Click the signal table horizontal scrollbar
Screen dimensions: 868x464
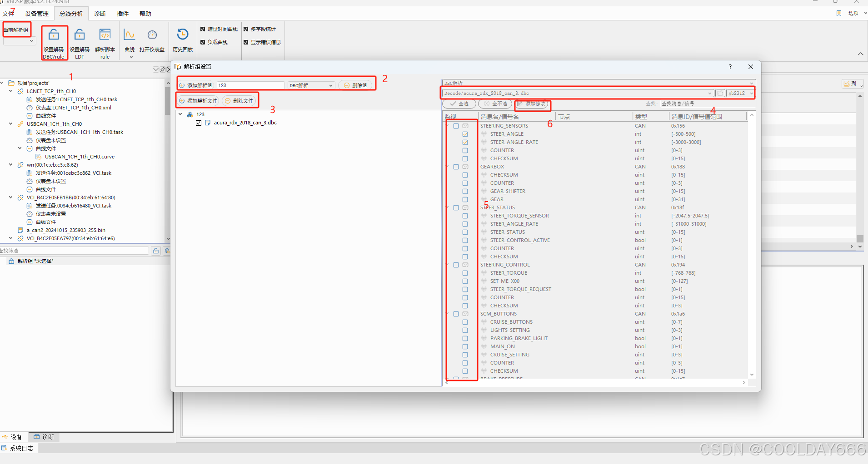(x=595, y=383)
